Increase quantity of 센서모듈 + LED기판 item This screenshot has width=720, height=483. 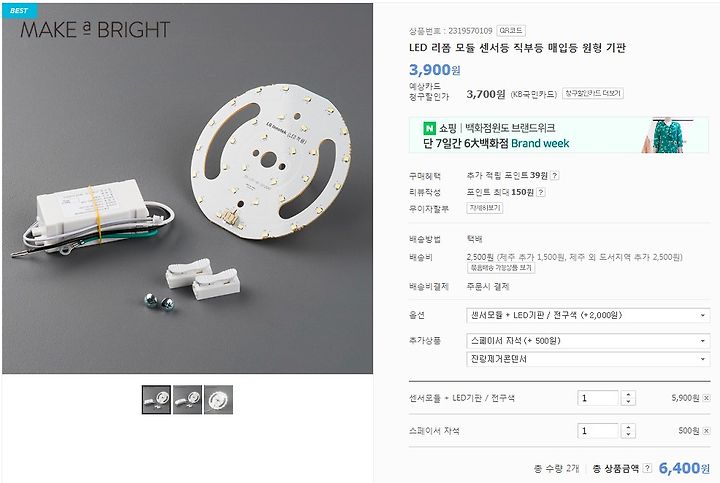pyautogui.click(x=628, y=394)
